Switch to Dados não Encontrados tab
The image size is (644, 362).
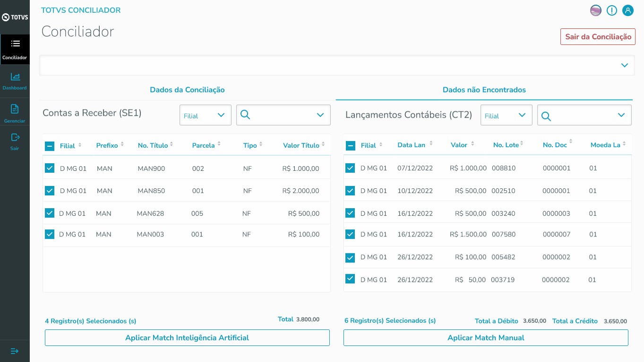coord(484,90)
